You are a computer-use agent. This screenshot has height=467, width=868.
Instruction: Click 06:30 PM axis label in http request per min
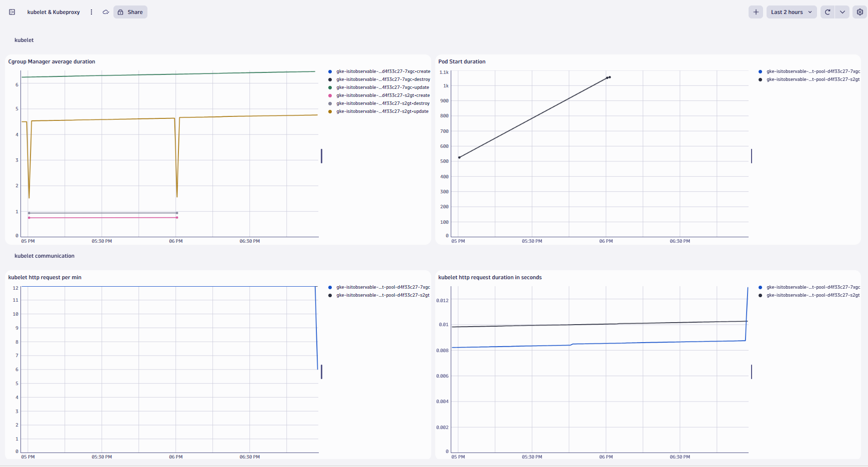click(249, 457)
